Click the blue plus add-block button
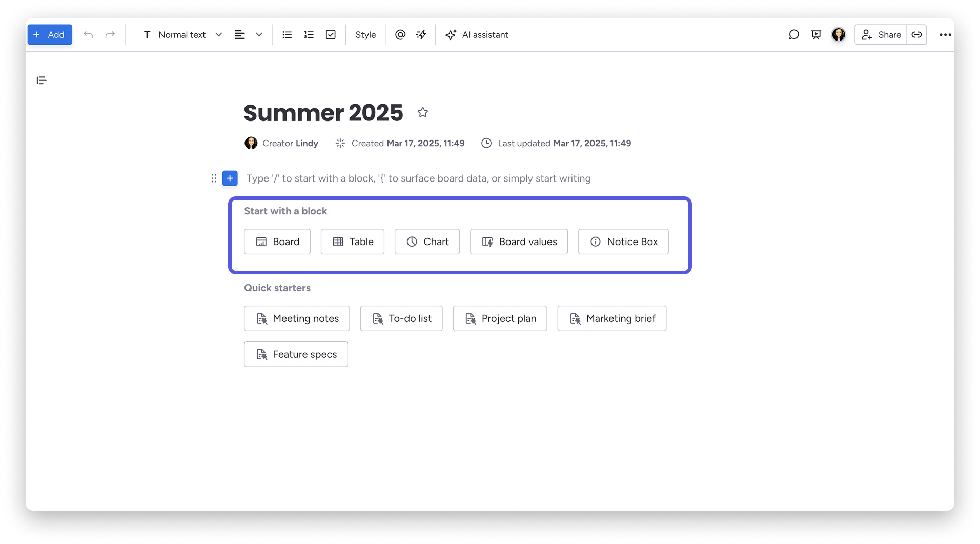This screenshot has height=544, width=980. pyautogui.click(x=230, y=178)
